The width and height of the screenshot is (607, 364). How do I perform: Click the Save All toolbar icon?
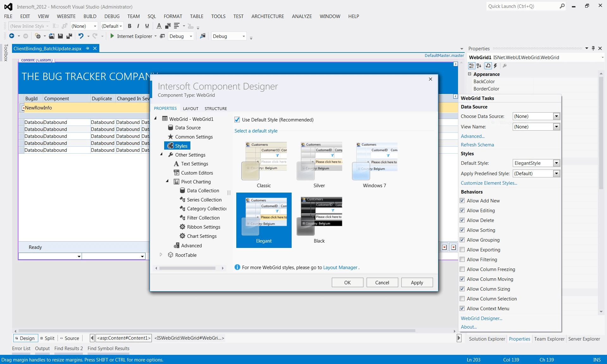69,36
